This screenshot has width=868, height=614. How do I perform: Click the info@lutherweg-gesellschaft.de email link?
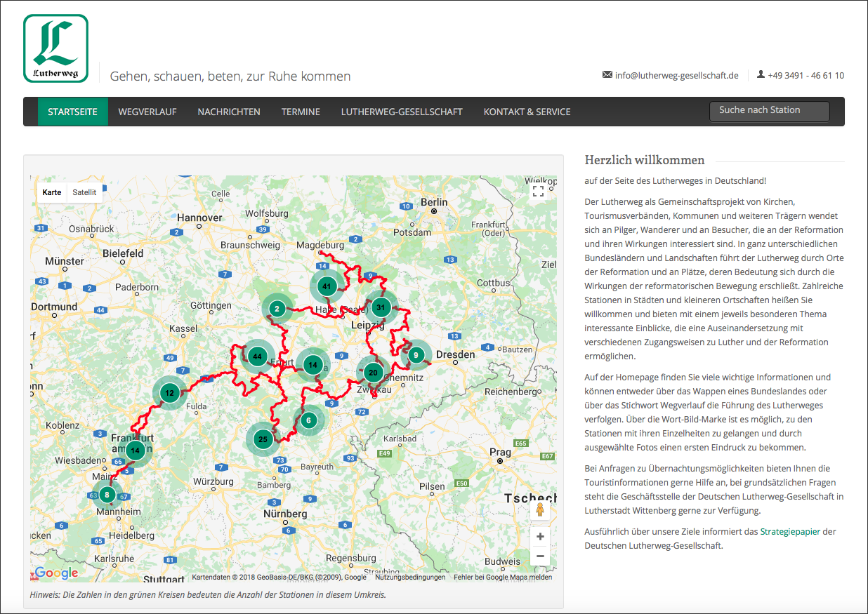tap(676, 76)
